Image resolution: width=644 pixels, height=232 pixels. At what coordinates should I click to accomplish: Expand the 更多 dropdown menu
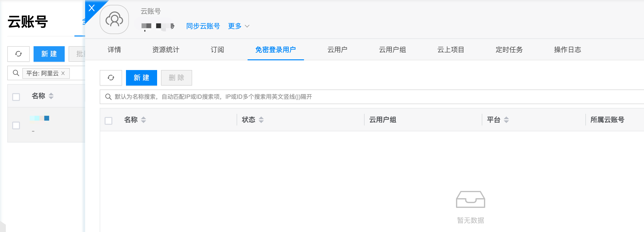pos(239,26)
